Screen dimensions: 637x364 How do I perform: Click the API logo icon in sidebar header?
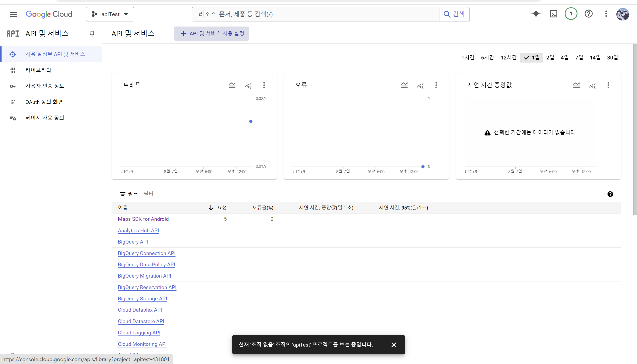click(13, 34)
